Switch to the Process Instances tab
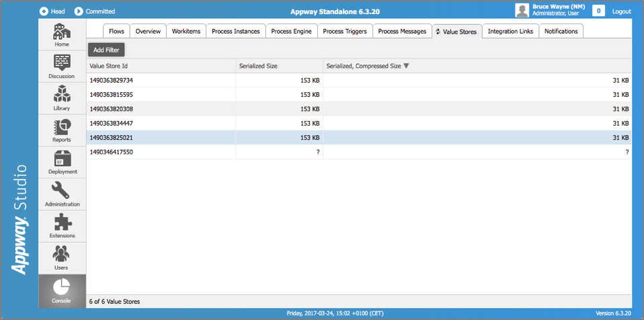Image resolution: width=644 pixels, height=320 pixels. (x=236, y=31)
